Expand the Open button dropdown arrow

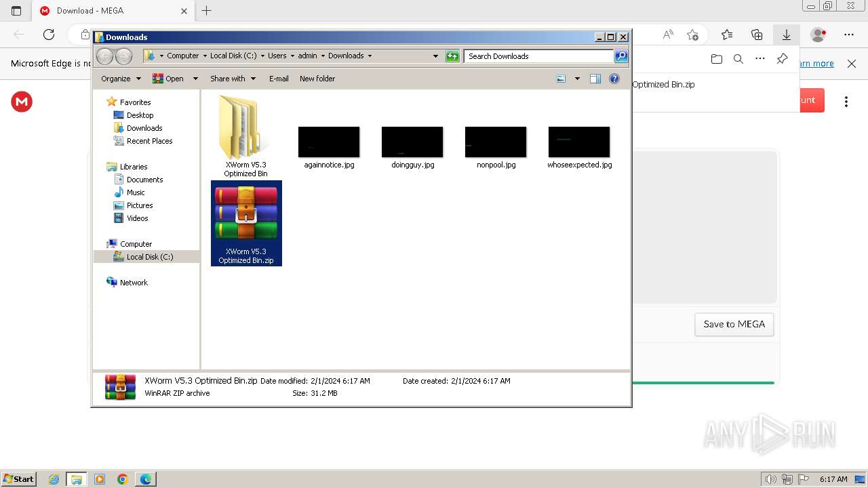tap(195, 79)
